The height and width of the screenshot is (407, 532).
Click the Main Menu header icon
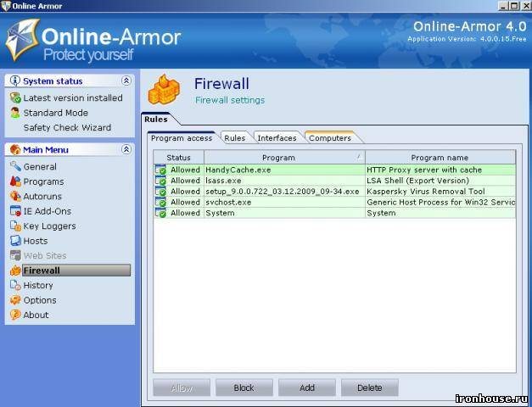click(15, 149)
